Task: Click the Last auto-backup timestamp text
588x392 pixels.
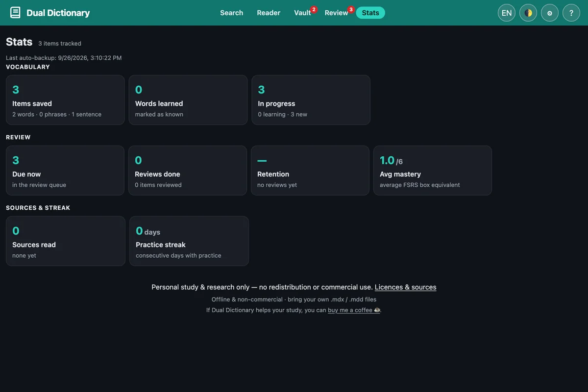Action: [x=64, y=58]
